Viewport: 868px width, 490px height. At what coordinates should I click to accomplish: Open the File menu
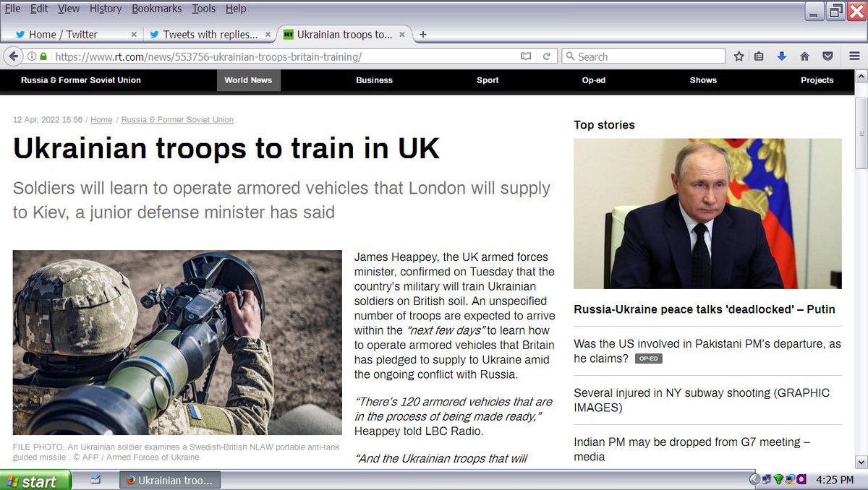(12, 9)
